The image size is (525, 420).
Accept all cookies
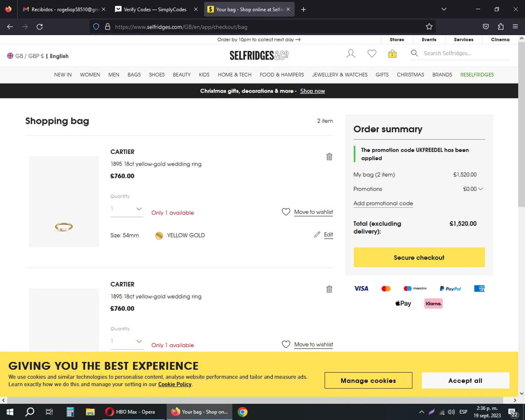coord(465,380)
